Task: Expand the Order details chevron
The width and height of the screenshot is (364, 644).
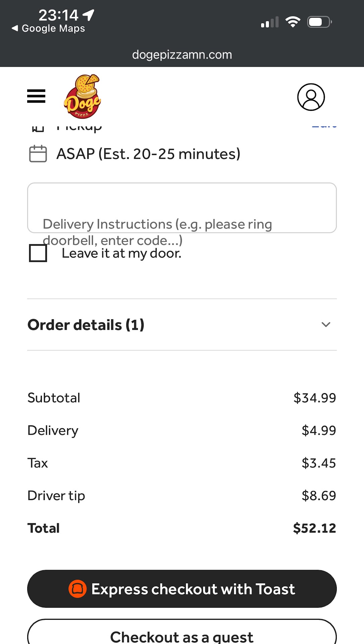Action: pyautogui.click(x=326, y=325)
